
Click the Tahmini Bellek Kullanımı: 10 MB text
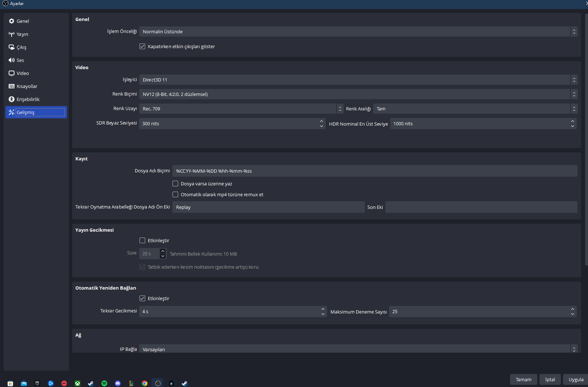point(203,254)
